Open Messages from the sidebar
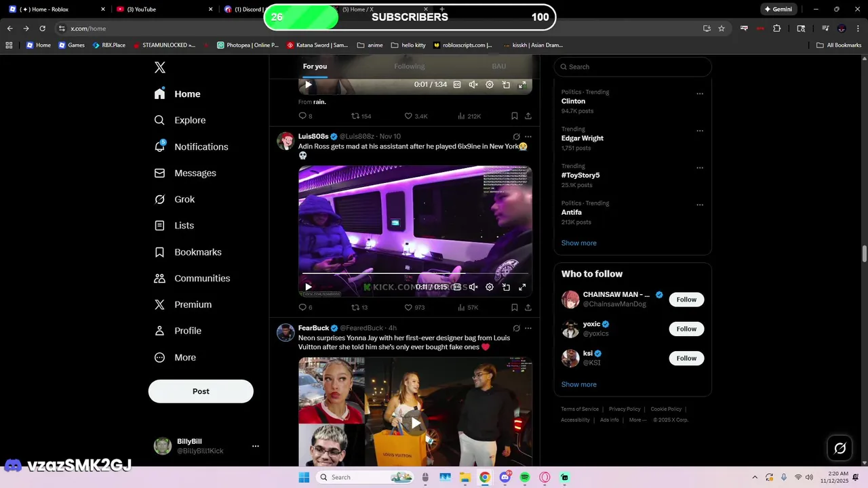The height and width of the screenshot is (488, 868). [185, 173]
